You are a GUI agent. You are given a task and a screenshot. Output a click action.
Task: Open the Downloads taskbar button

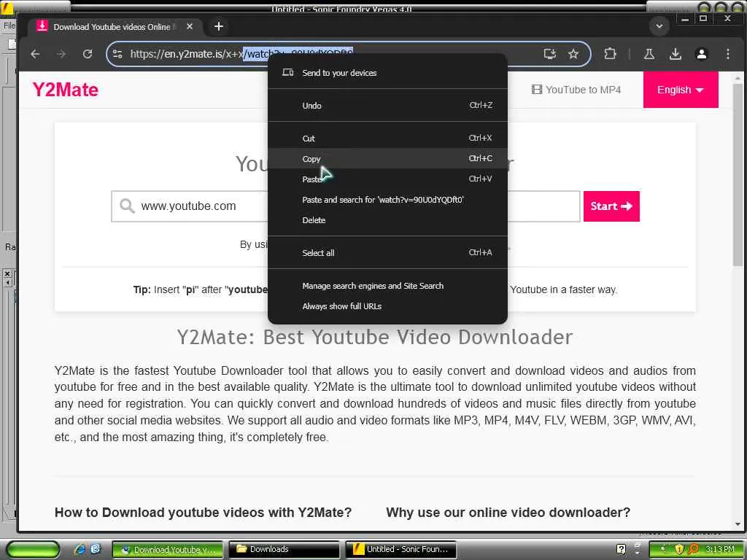pos(285,549)
